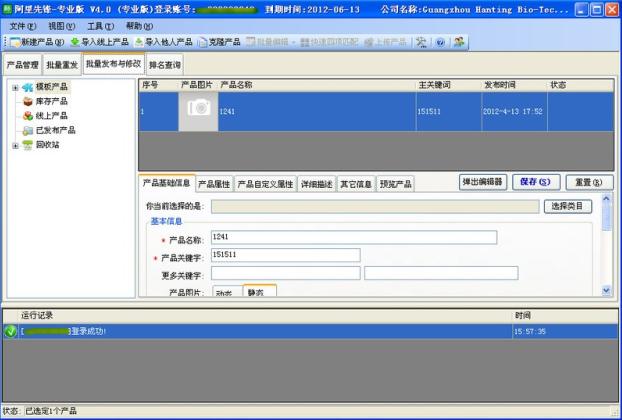This screenshot has width=622, height=420.
Task: Click the second 更多关键字 input field
Action: point(441,273)
